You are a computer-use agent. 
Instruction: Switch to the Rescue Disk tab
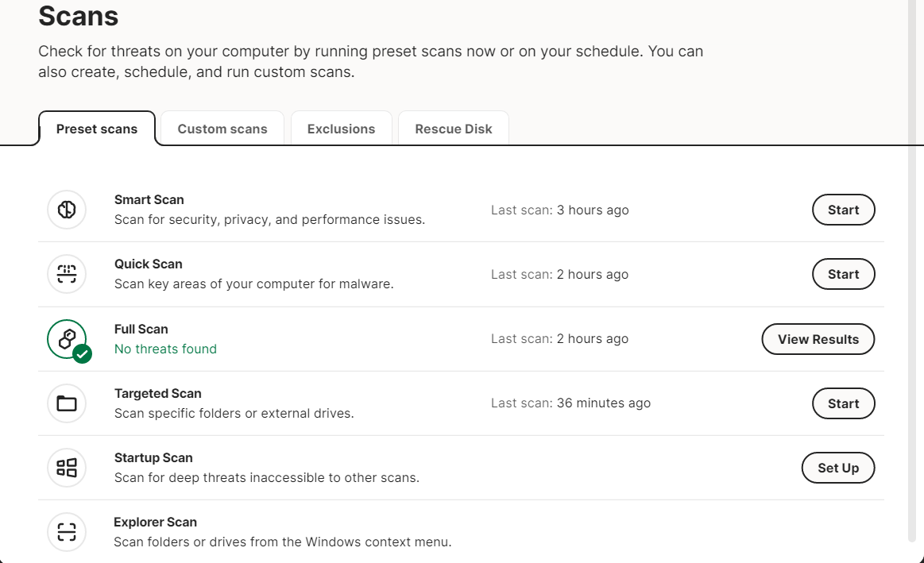click(x=453, y=129)
